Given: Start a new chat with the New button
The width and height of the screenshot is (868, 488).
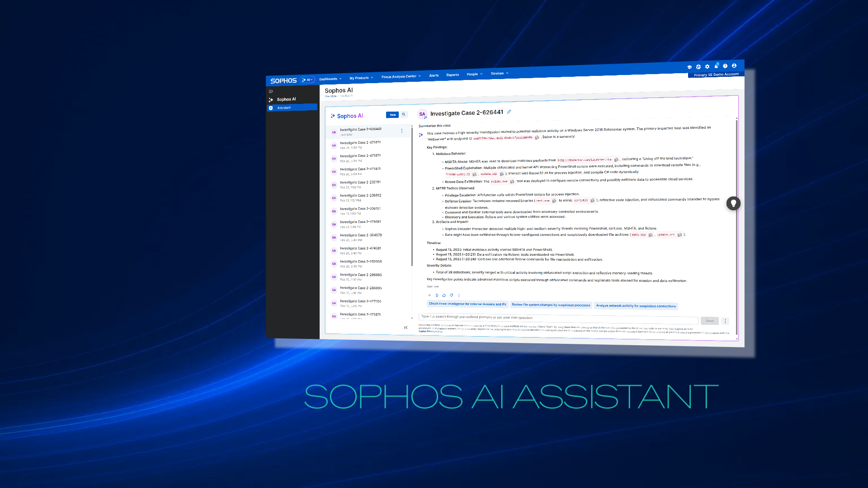Looking at the screenshot, I should (x=392, y=115).
